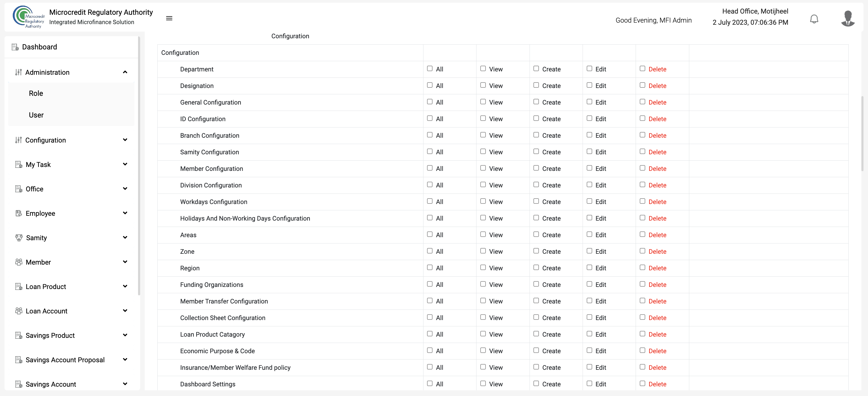
Task: Click the Savings Account Proposal icon
Action: pyautogui.click(x=19, y=360)
